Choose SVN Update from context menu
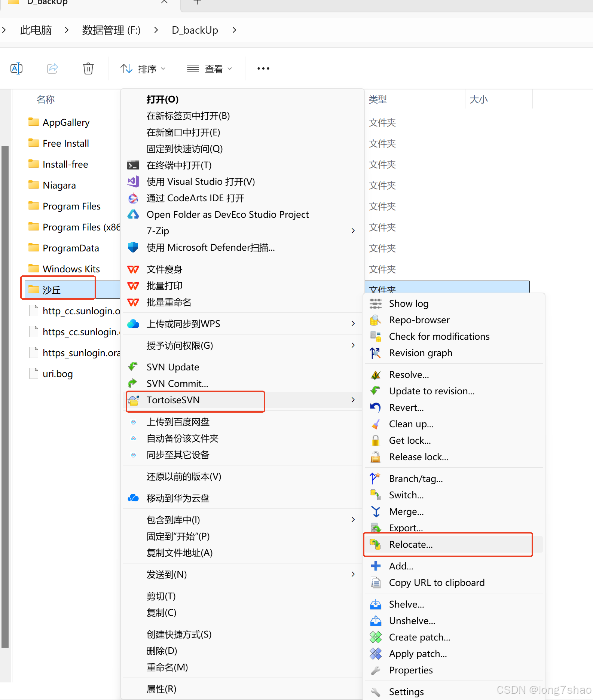 pos(243,367)
